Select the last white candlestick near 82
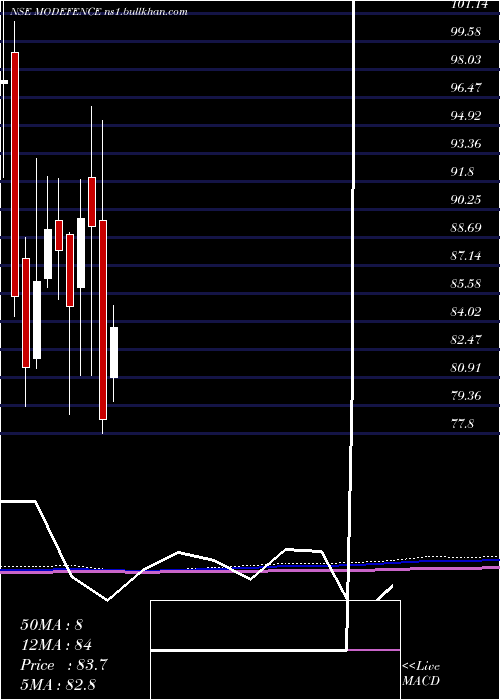 [x=114, y=353]
